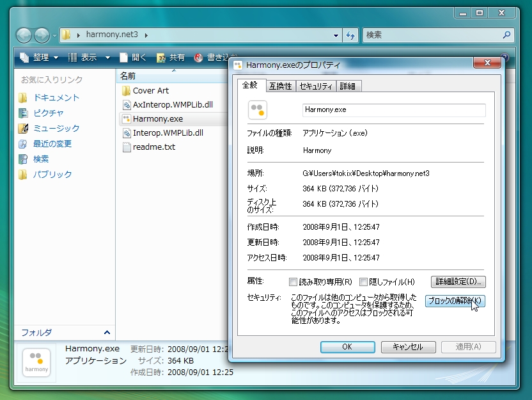Image resolution: width=532 pixels, height=400 pixels.
Task: Open the 表示 views dropdown arrow
Action: coord(107,58)
